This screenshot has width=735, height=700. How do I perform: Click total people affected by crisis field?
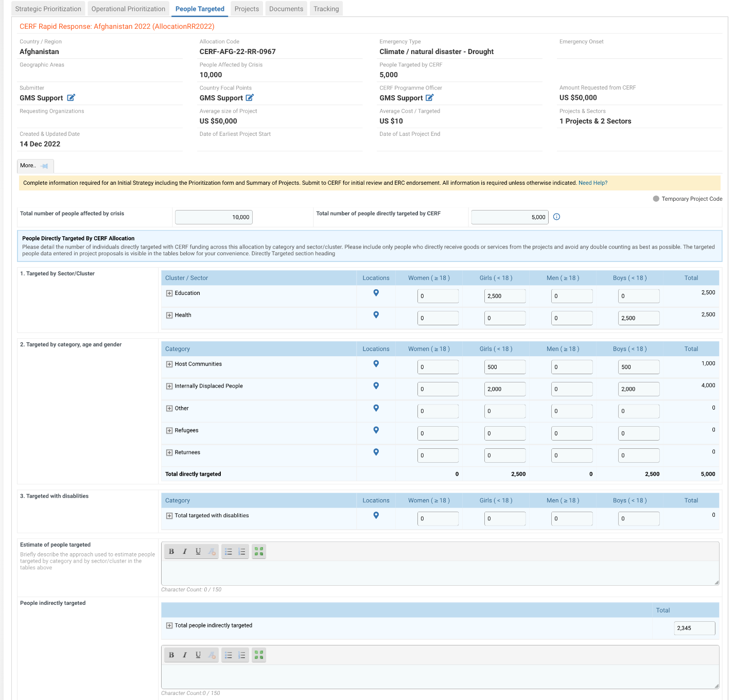point(214,217)
